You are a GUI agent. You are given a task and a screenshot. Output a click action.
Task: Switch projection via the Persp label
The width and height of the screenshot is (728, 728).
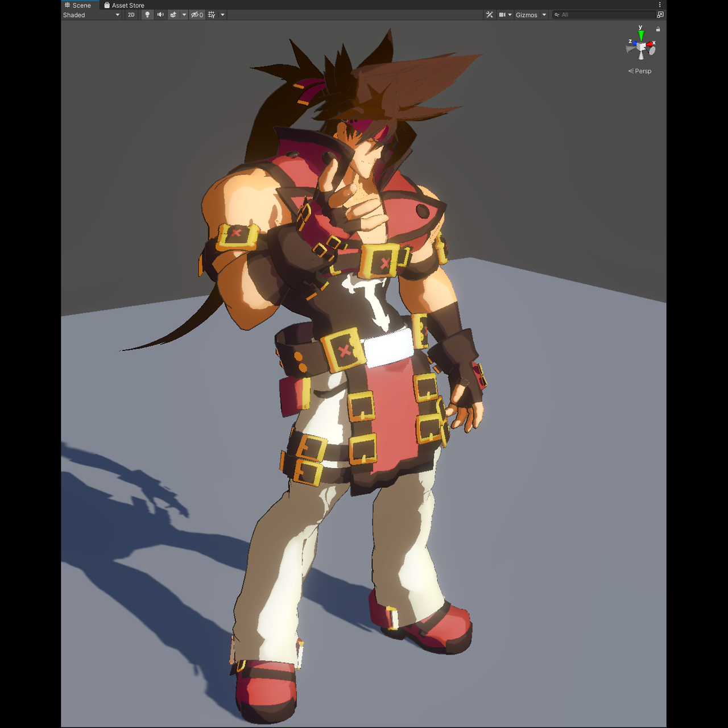click(640, 71)
